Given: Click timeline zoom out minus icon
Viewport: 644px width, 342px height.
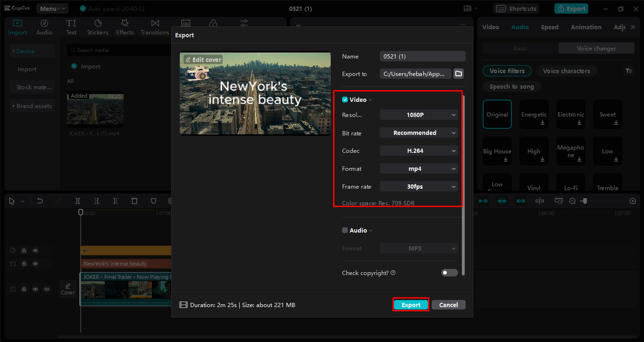Looking at the screenshot, I should tap(572, 201).
